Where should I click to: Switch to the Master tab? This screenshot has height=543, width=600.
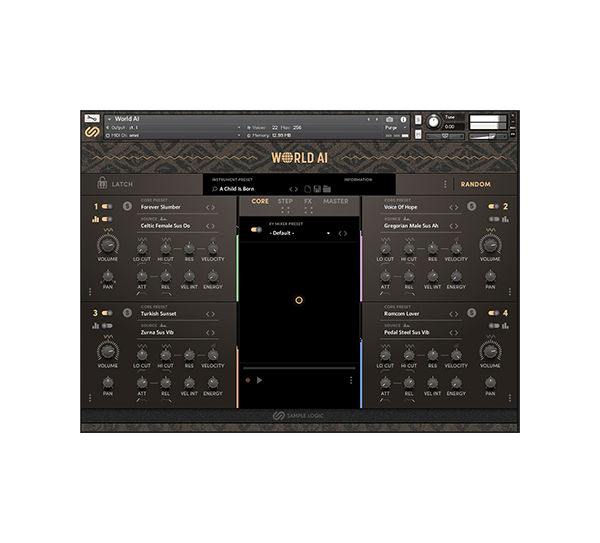[336, 201]
